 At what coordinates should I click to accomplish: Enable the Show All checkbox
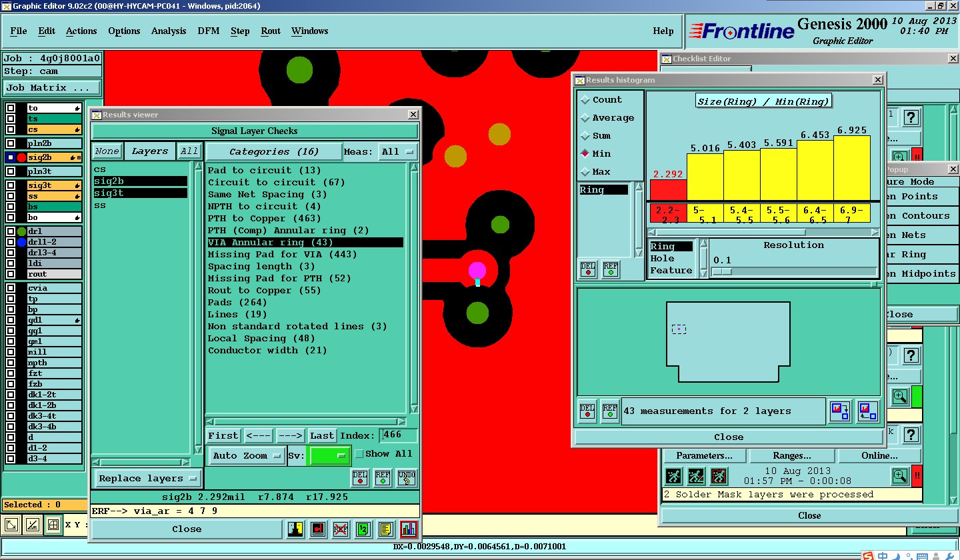pos(359,454)
